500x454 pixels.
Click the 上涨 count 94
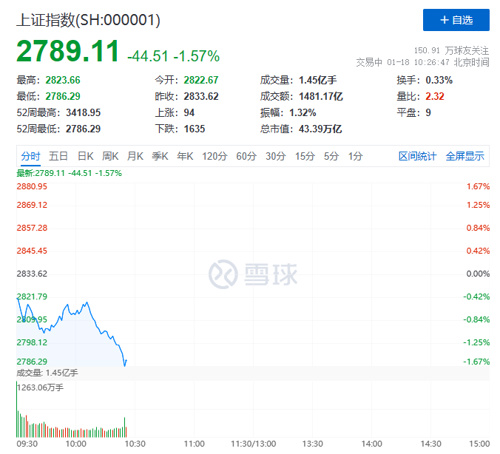click(189, 113)
